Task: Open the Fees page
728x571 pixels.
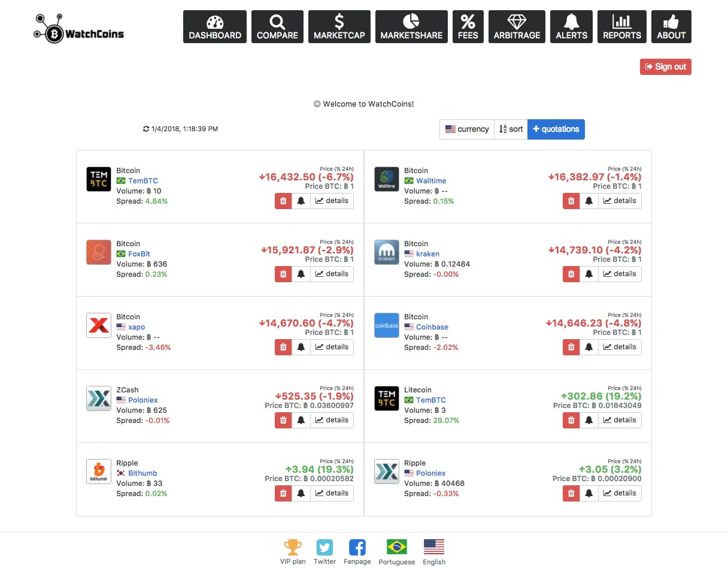Action: coord(468,27)
